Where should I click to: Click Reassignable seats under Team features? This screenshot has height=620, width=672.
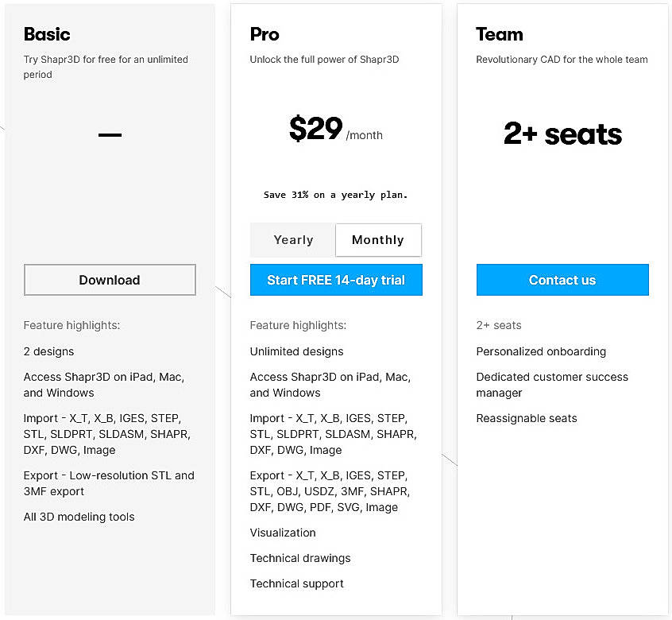point(526,418)
